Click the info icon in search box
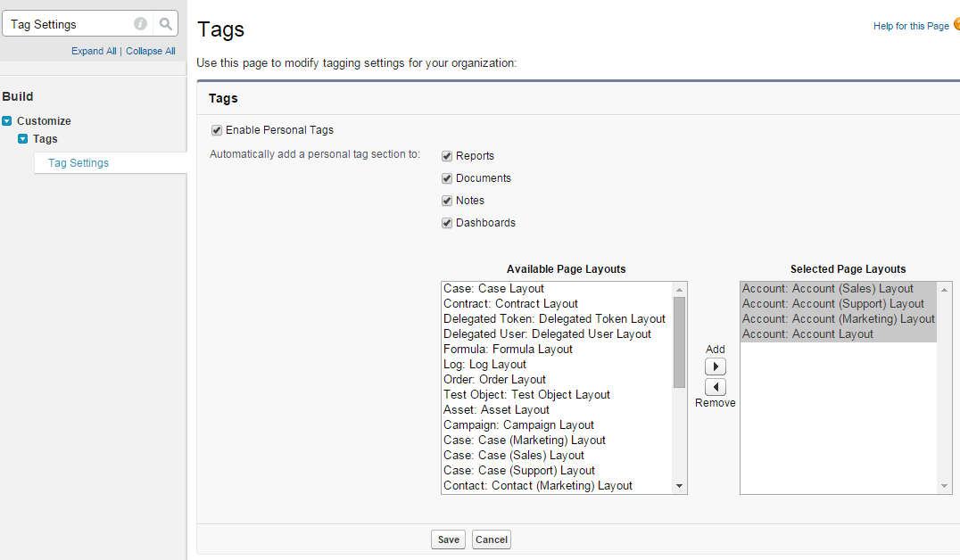The image size is (960, 560). coord(141,24)
